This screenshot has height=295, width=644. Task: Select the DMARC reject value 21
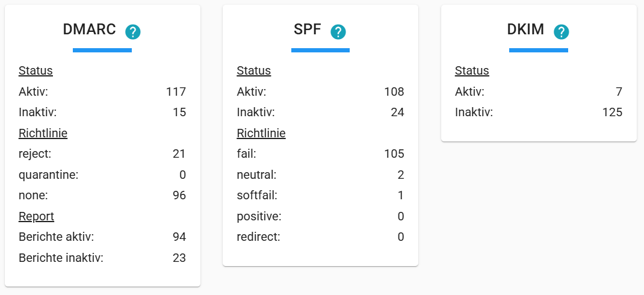coord(179,154)
